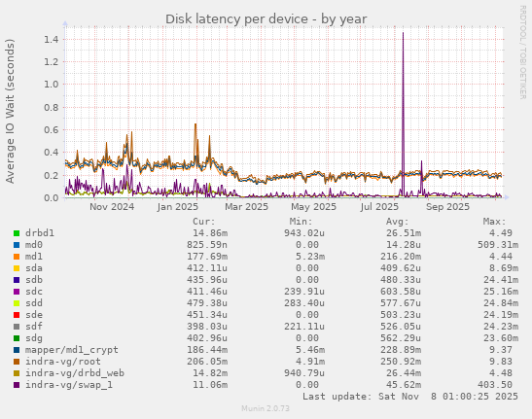Click the md1 average value 216.20m
This screenshot has width=532, height=419.
[x=401, y=257]
